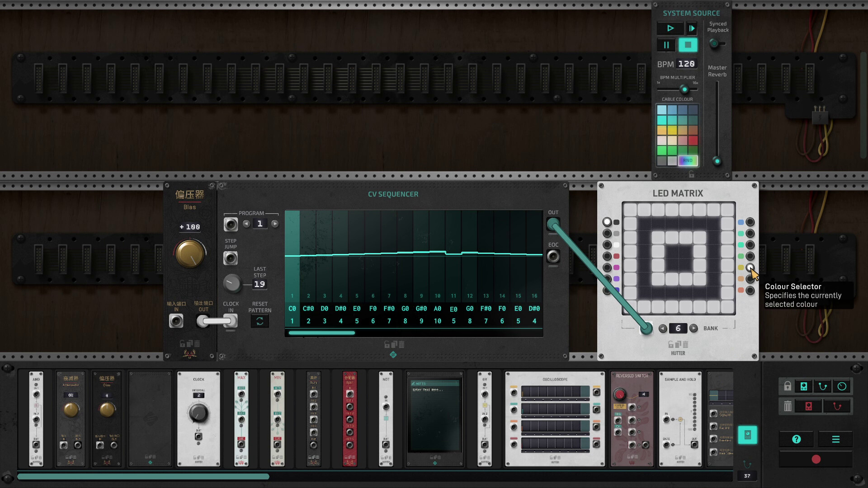The width and height of the screenshot is (868, 488).
Task: Click the previous Bank arrow on LED Matrix
Action: pos(664,328)
